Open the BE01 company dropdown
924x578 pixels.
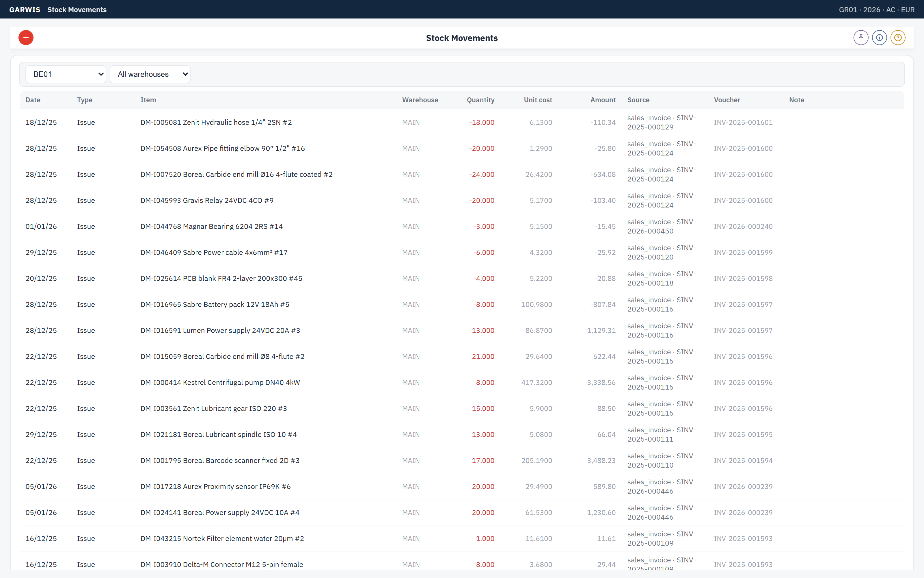coord(66,74)
